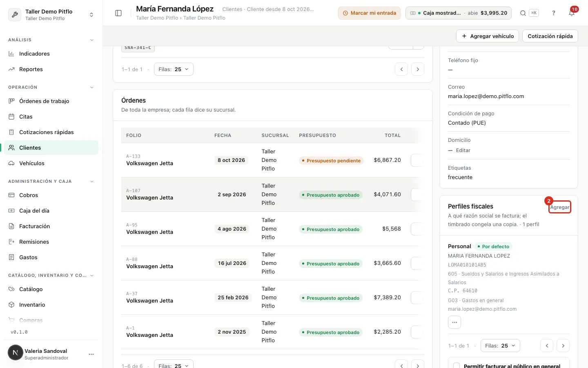Select order A-107 row
Viewport: 588px width, 368px height.
tap(272, 194)
